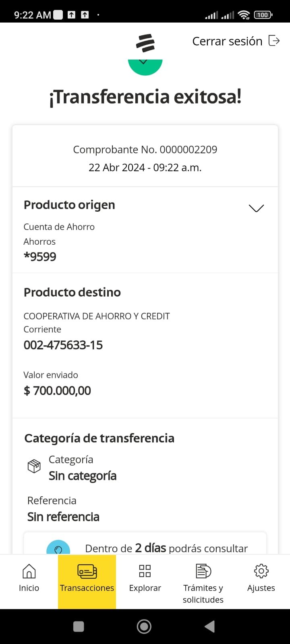Tap the green success checkmark circle
The width and height of the screenshot is (290, 644).
[145, 65]
